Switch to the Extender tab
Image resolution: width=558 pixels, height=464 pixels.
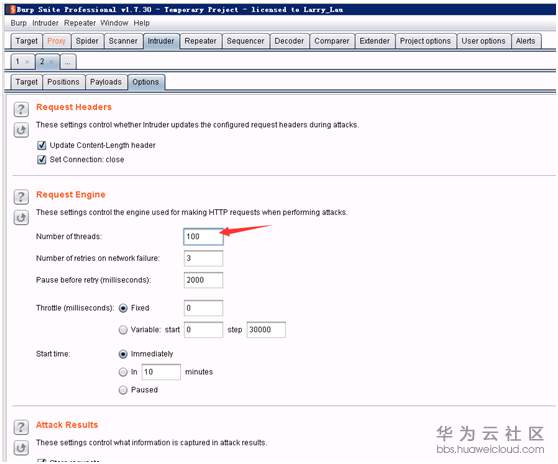tap(375, 41)
